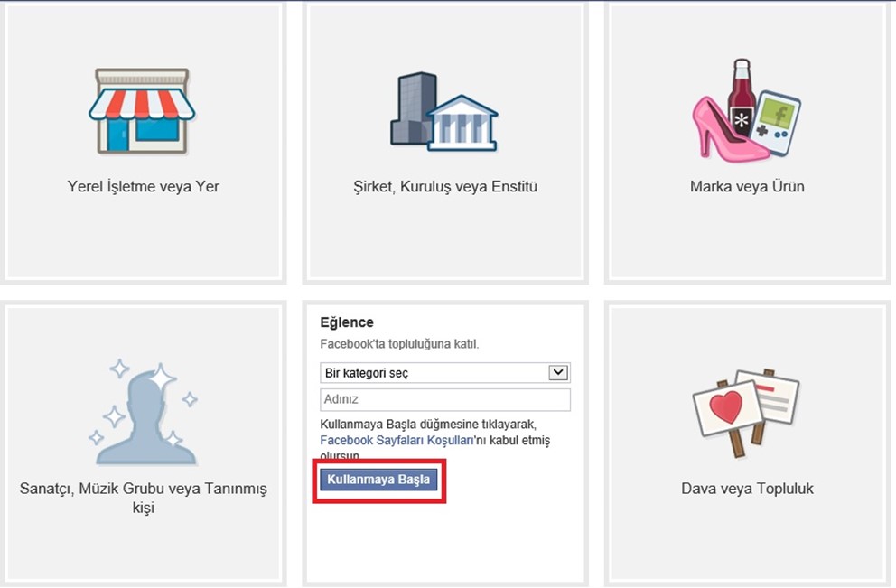
Task: Select the 'Dava veya Topluluk' label
Action: pos(747,489)
